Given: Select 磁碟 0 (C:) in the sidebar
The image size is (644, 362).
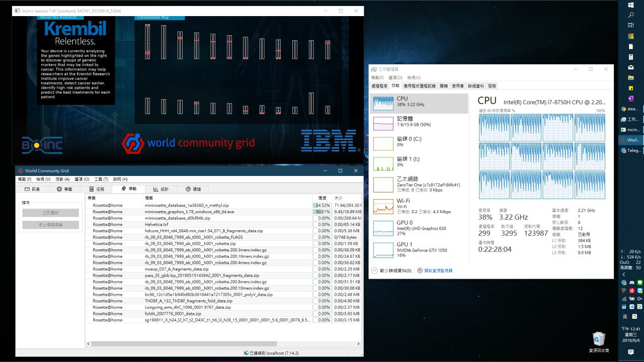Looking at the screenshot, I should 420,143.
